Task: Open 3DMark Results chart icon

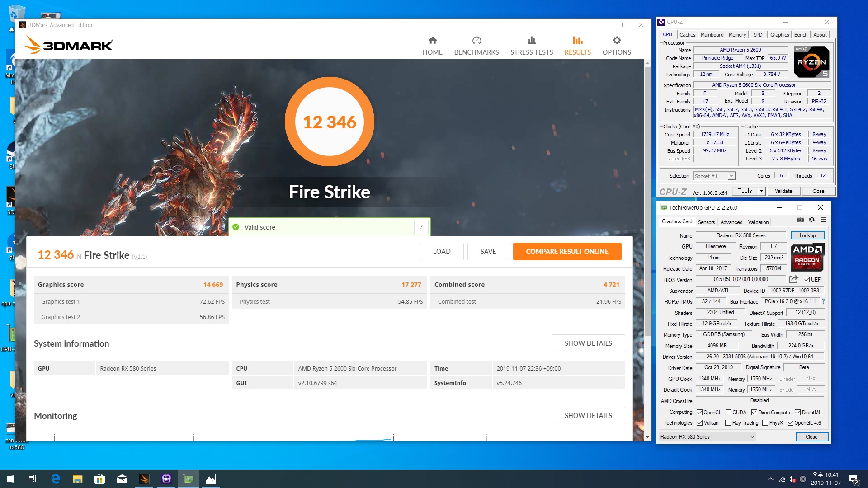Action: click(577, 40)
